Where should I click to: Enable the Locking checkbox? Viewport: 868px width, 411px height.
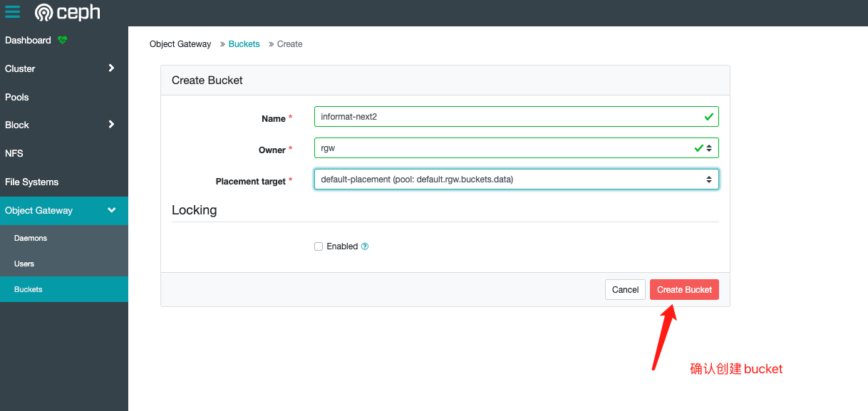tap(319, 246)
